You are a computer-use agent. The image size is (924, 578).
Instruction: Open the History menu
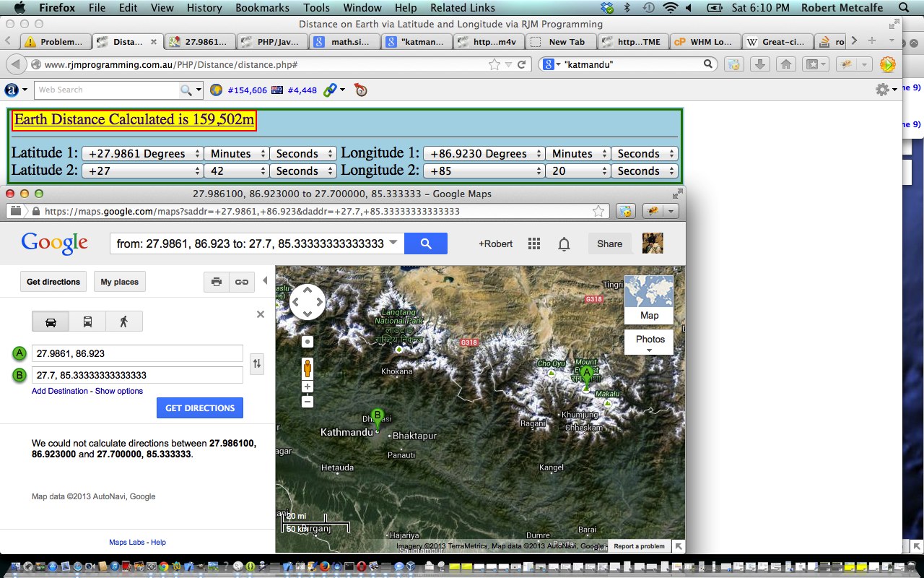204,7
